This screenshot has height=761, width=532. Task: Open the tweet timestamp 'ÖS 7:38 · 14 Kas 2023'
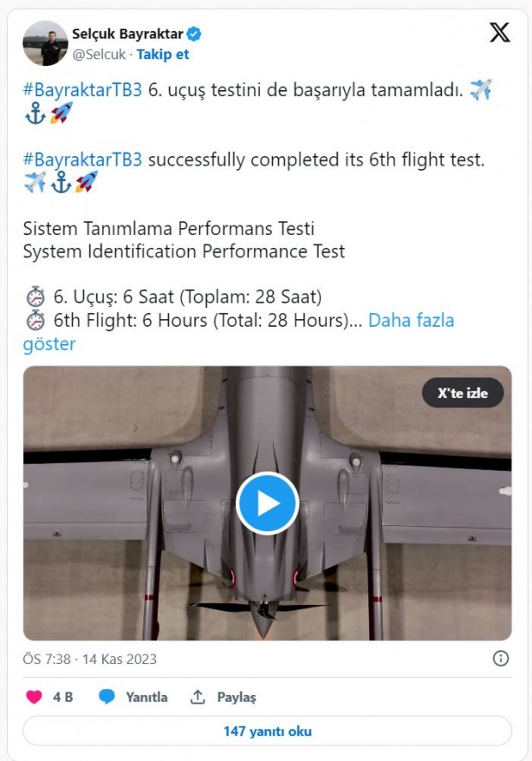coord(90,659)
